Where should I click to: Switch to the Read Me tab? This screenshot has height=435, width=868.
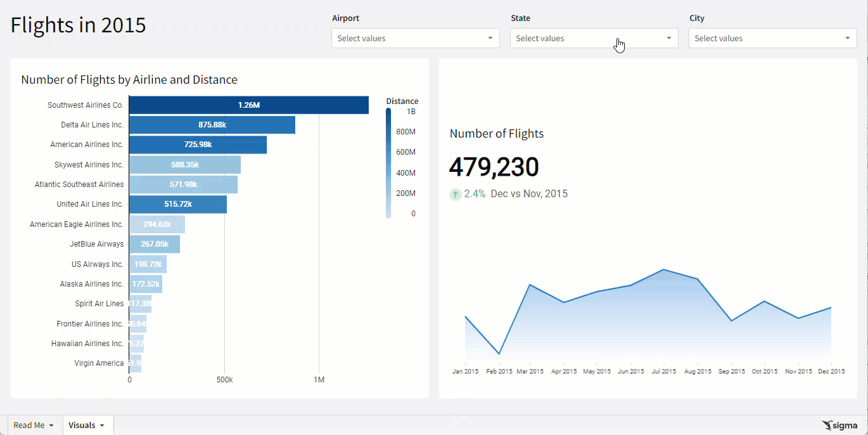(29, 425)
